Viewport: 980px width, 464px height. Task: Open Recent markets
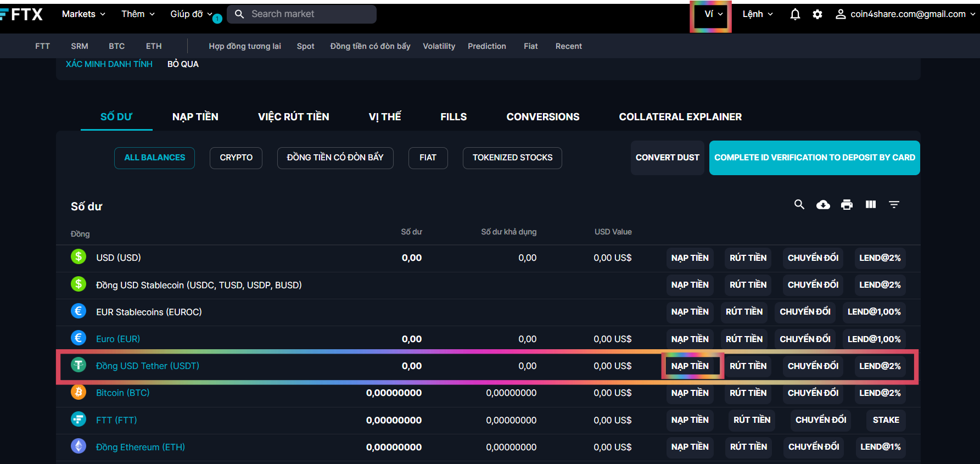[568, 46]
